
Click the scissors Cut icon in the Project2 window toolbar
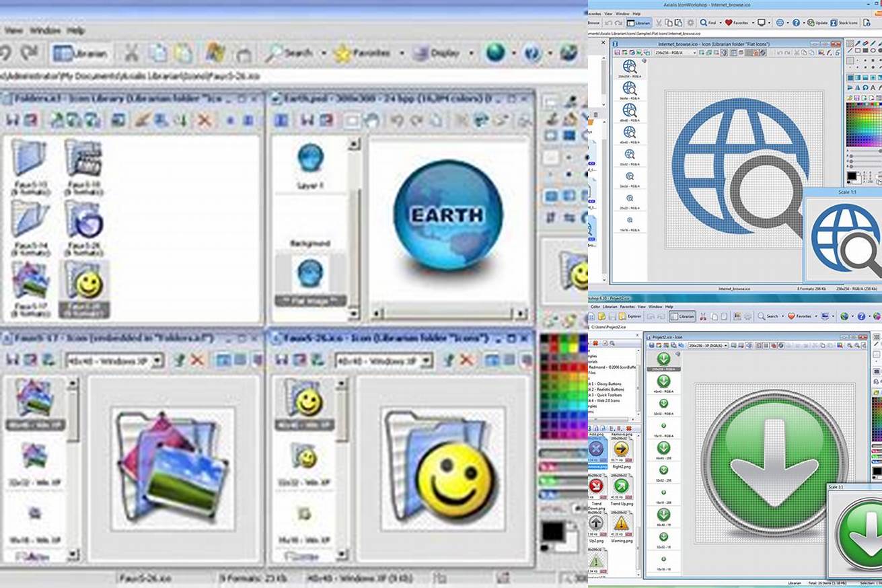click(702, 316)
